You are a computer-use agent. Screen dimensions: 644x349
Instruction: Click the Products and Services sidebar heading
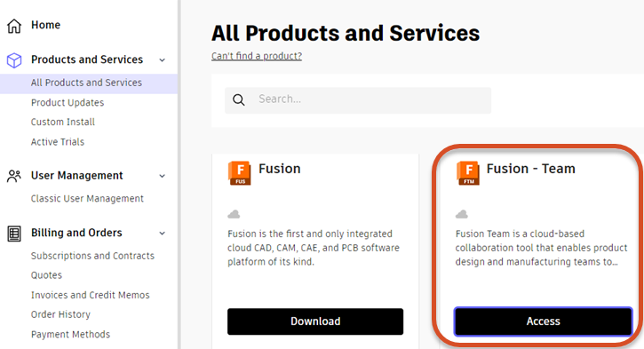point(87,60)
